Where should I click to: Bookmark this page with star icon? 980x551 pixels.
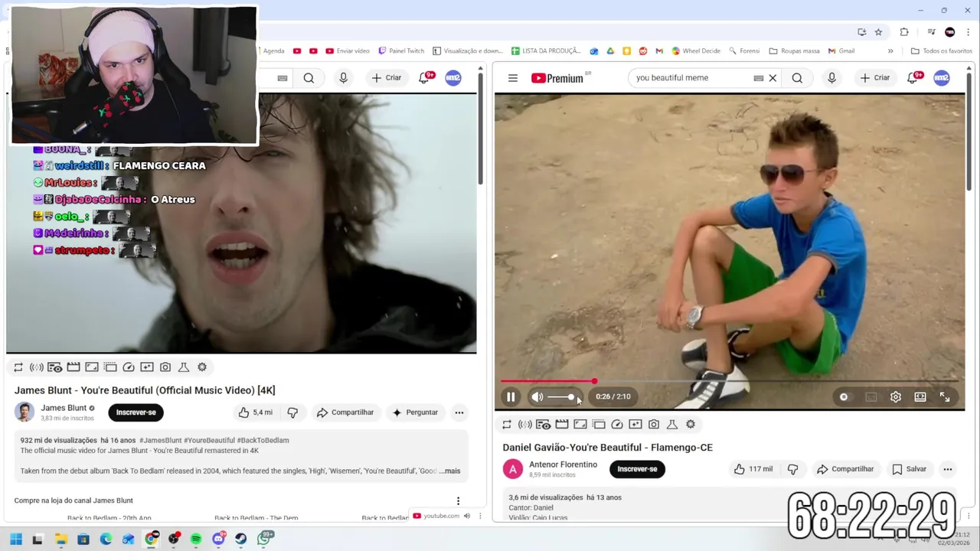click(878, 32)
